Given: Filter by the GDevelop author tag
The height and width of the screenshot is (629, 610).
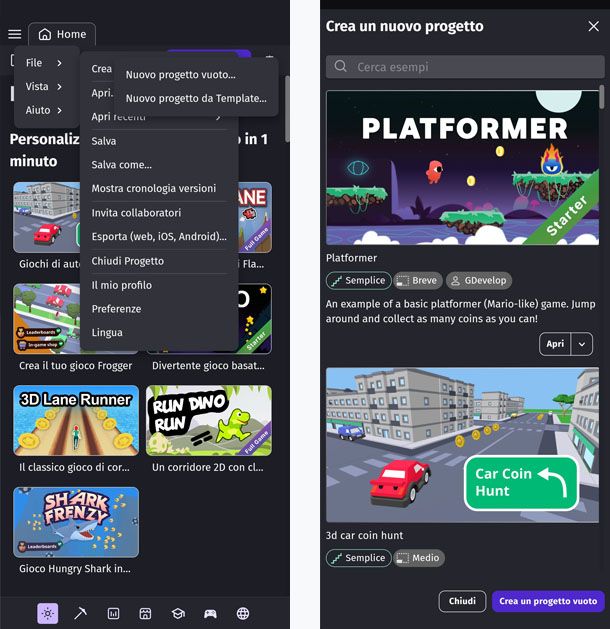Looking at the screenshot, I should pyautogui.click(x=479, y=280).
